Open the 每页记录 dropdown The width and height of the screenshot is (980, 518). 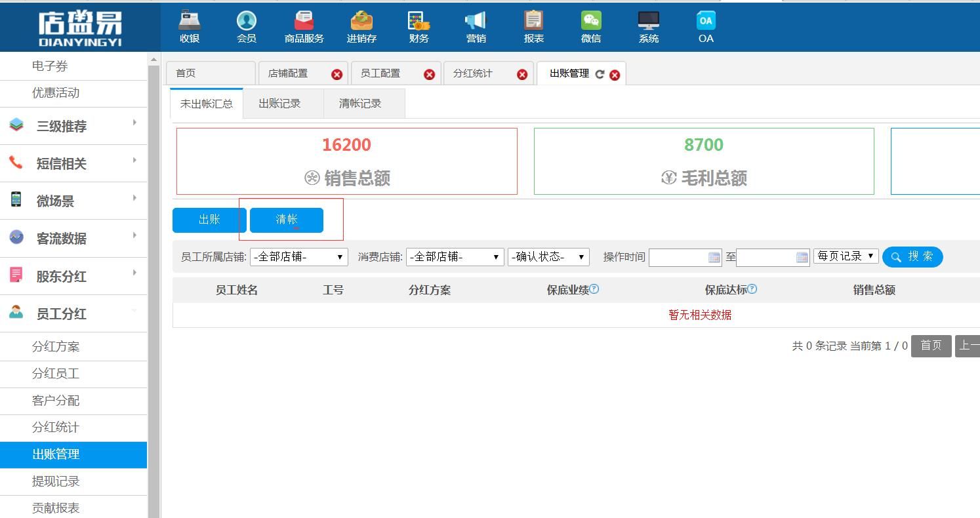[x=846, y=256]
